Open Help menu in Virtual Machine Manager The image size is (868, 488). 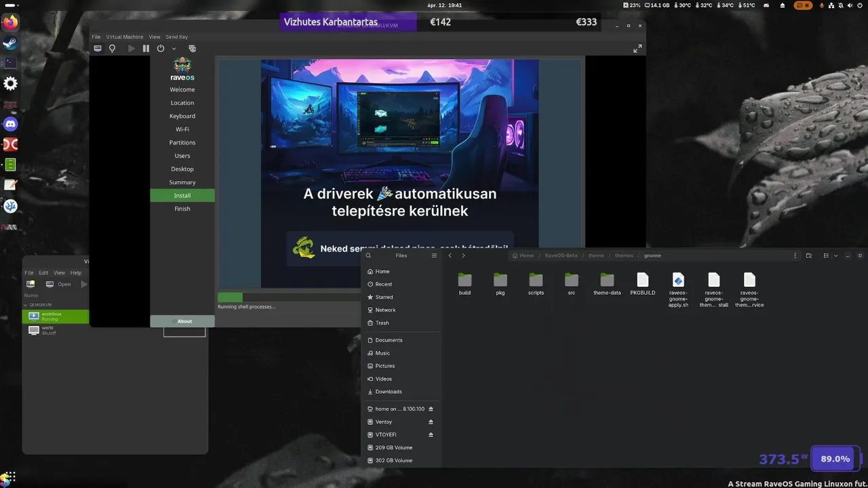click(76, 272)
